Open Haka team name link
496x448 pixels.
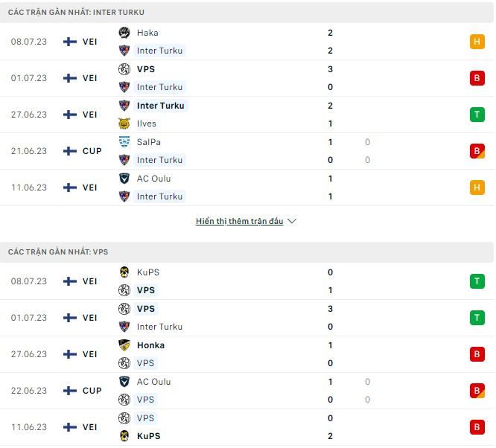[147, 33]
